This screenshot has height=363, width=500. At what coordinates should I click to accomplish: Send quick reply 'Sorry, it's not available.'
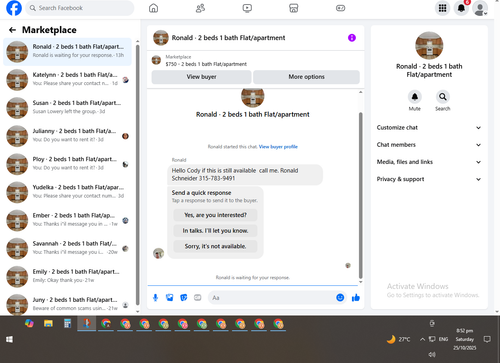(x=215, y=246)
